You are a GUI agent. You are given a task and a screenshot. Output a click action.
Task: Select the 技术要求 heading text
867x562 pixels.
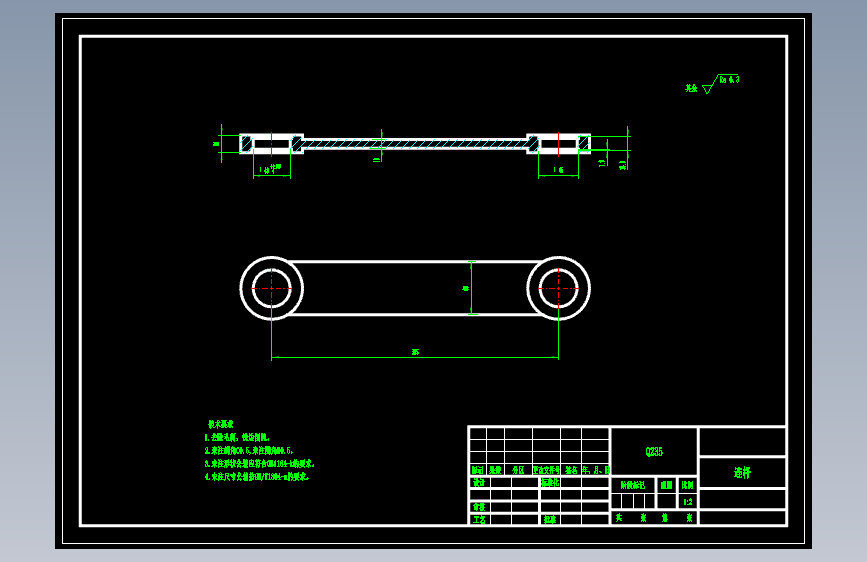(221, 424)
